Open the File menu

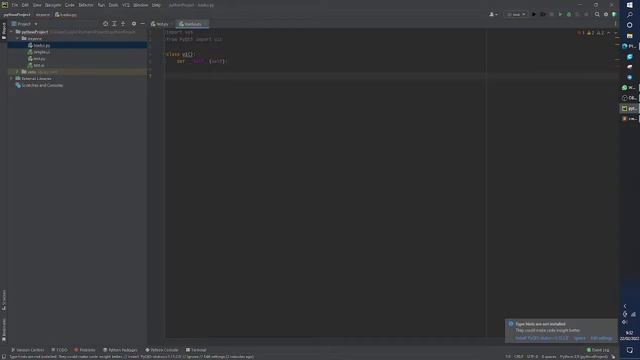[x=15, y=5]
